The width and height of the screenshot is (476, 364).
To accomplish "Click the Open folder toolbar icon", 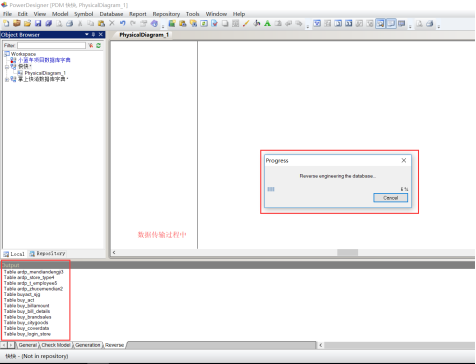I will (27, 23).
